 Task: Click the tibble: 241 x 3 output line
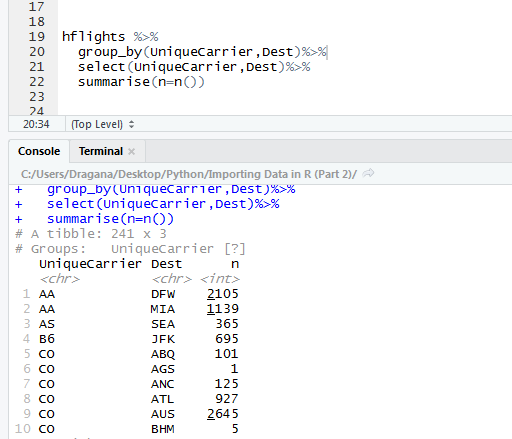91,234
